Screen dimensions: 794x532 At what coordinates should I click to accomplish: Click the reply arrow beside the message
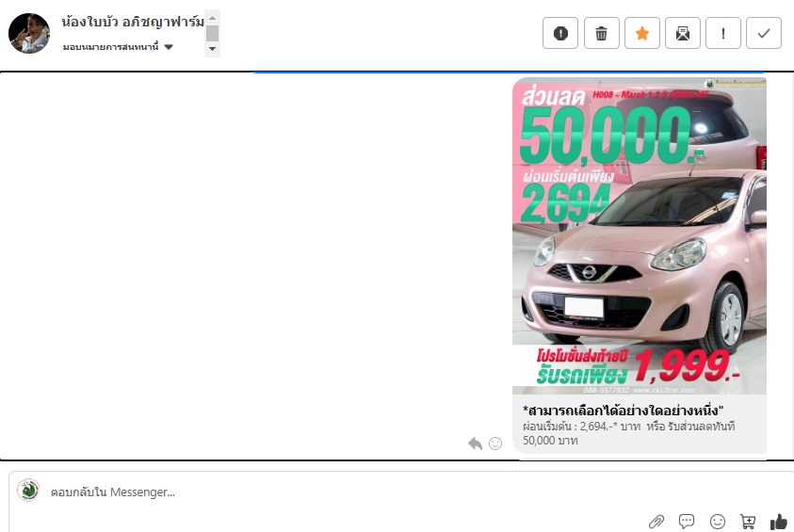click(476, 443)
